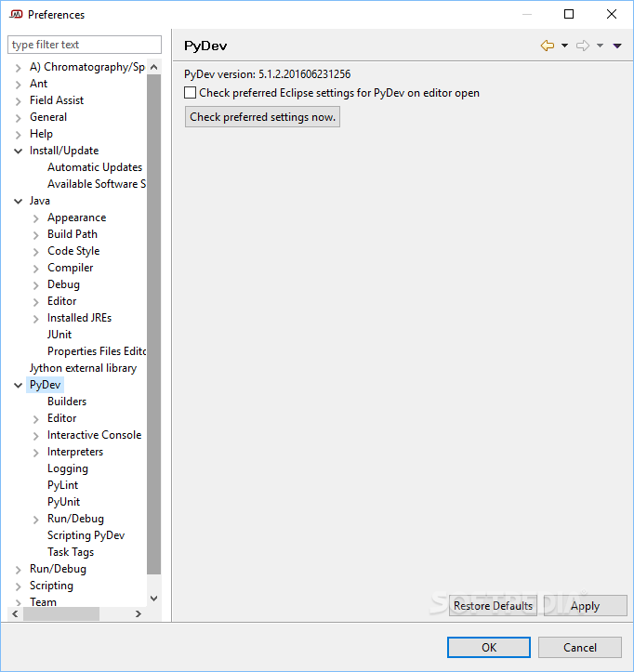634x672 pixels.
Task: Select the Task Tags item
Action: pos(71,552)
